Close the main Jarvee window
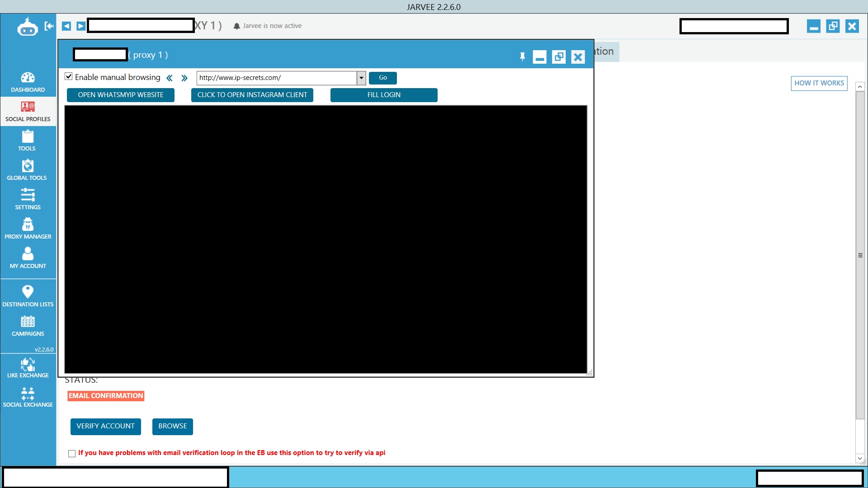The height and width of the screenshot is (488, 868). coord(852,26)
